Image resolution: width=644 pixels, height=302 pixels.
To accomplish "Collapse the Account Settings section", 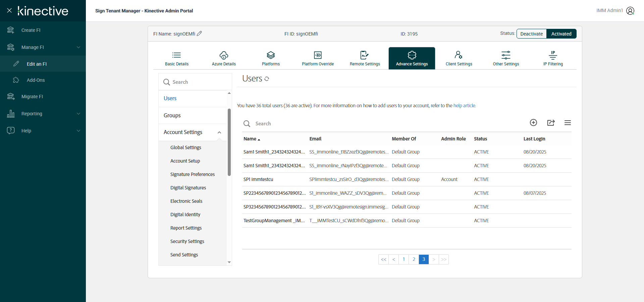I will point(219,132).
